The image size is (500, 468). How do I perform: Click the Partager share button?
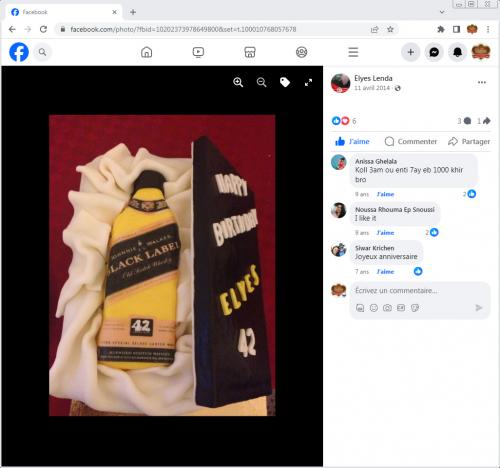[469, 142]
